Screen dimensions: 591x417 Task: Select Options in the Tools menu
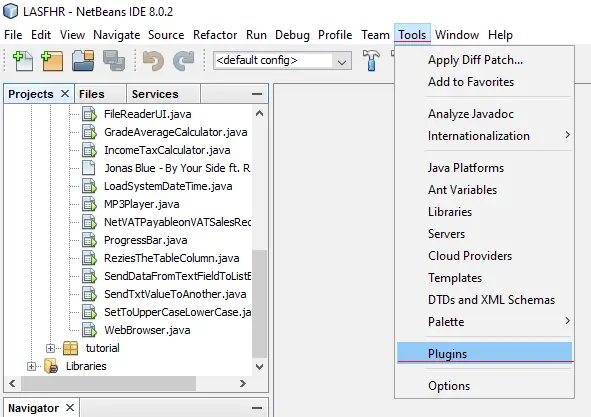click(484, 385)
